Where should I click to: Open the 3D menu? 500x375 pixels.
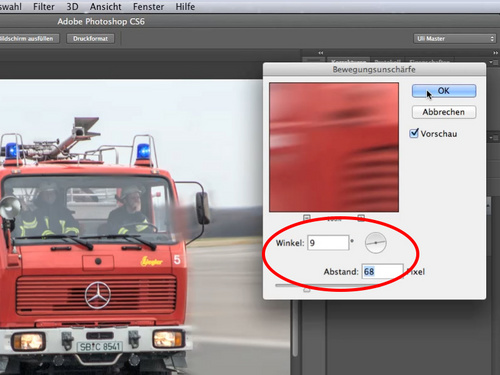72,7
